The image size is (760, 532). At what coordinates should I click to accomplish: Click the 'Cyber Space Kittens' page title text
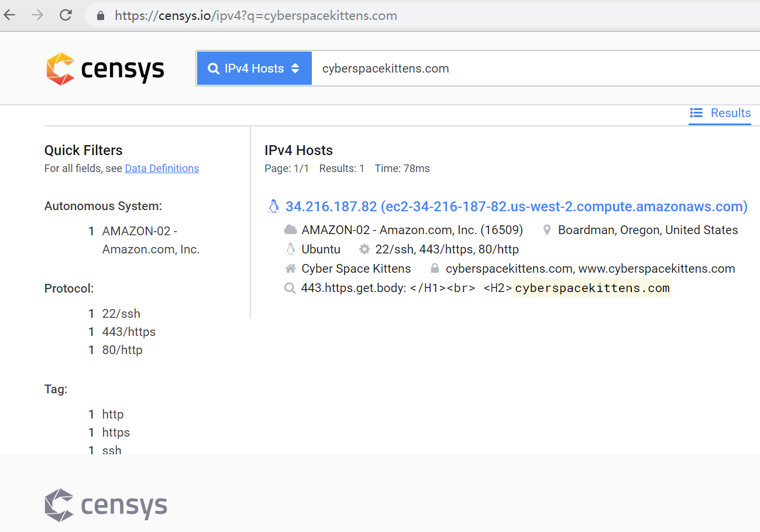coord(356,269)
